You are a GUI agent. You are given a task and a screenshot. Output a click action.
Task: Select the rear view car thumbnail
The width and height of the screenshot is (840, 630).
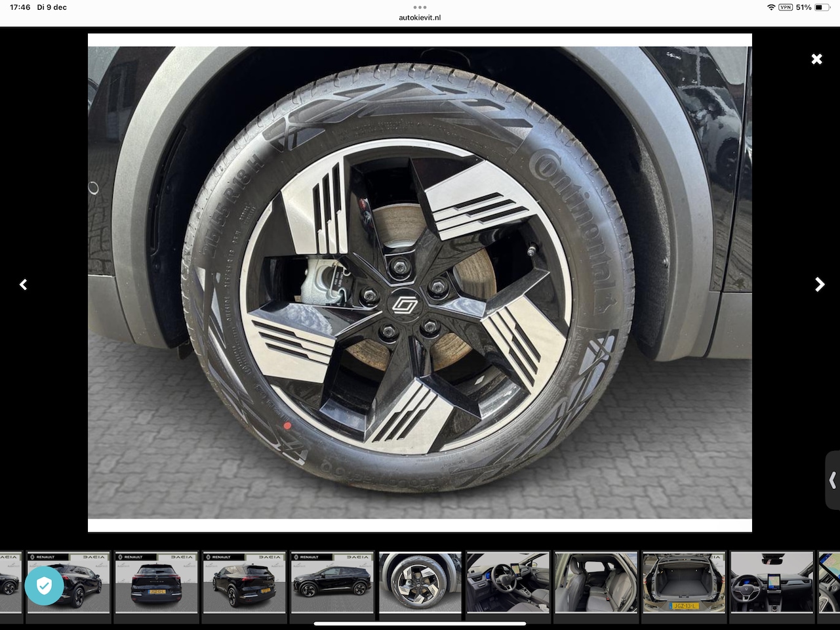[156, 583]
